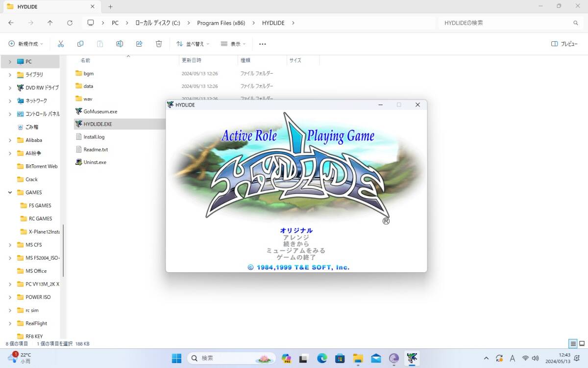This screenshot has height=368, width=588.
Task: Open the weather widget showing 22°C
Action: tap(21, 358)
